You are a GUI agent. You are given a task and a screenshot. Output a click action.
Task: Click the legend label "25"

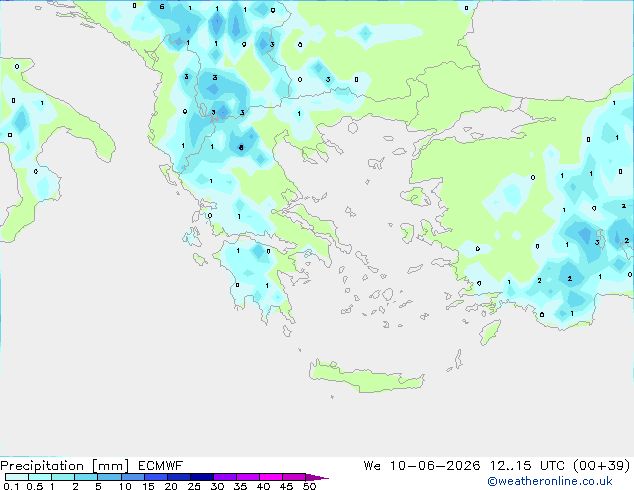coord(194,486)
